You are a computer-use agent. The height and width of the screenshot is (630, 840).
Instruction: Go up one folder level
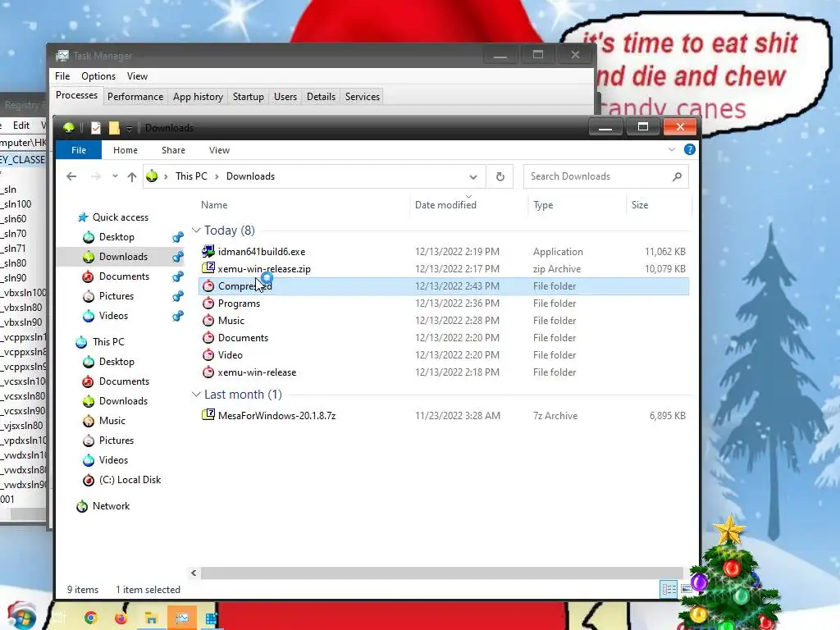click(x=132, y=176)
